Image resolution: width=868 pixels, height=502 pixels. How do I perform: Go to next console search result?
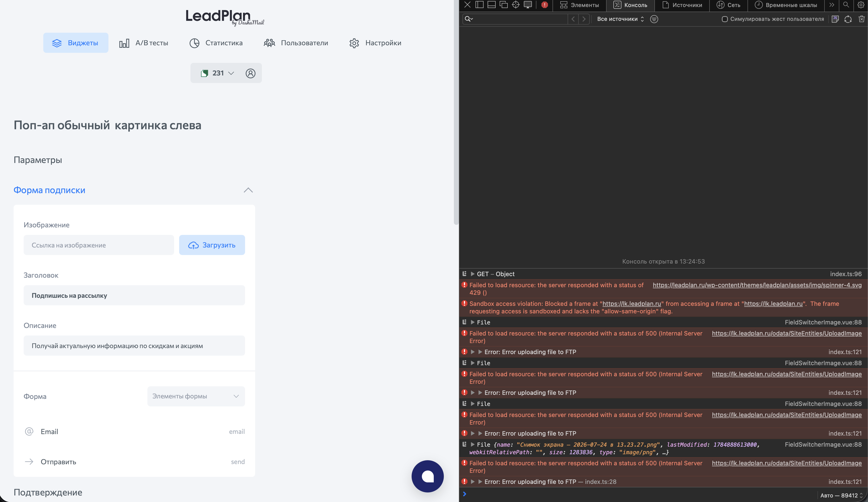click(584, 19)
